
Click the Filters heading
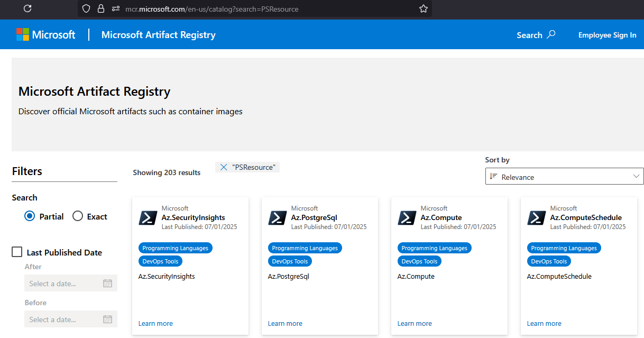point(27,171)
